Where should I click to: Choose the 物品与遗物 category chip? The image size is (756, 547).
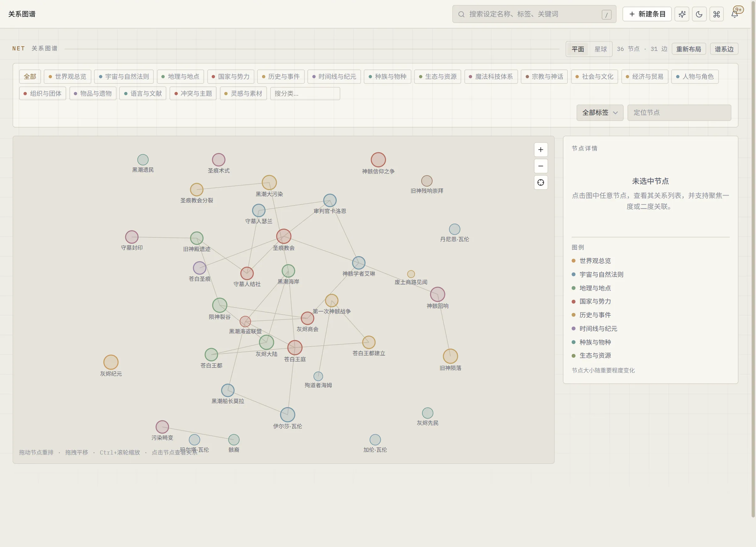coord(93,94)
